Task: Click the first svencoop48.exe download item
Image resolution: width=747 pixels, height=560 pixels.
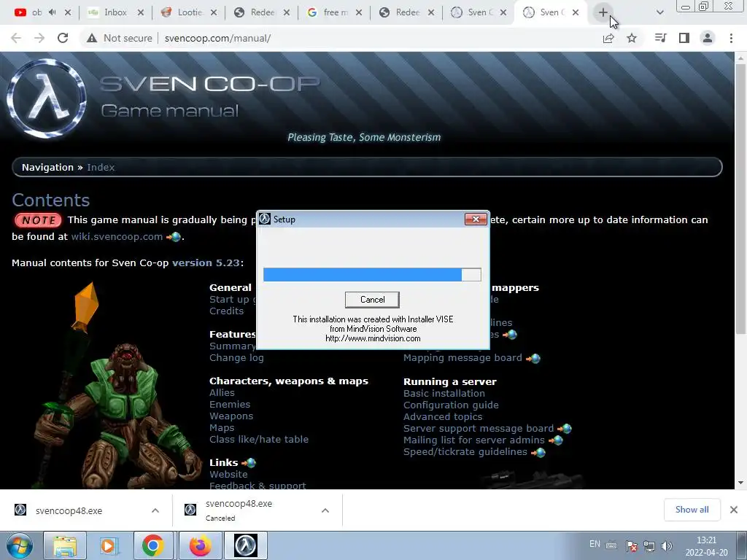Action: 69,510
